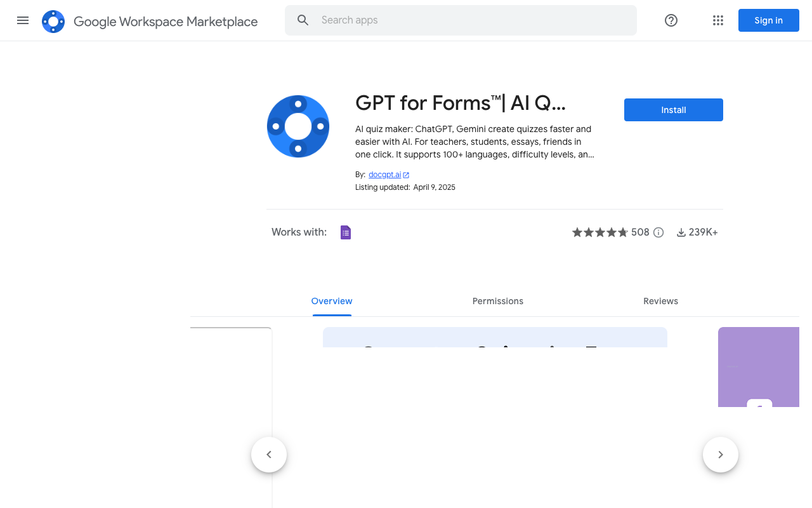The image size is (812, 508).
Task: Switch to the Overview tab
Action: click(x=332, y=301)
